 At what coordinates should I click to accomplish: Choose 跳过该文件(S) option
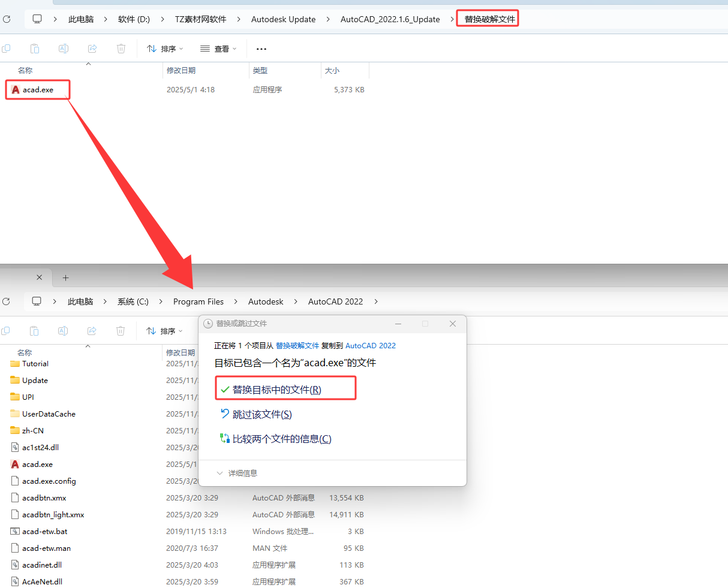point(256,414)
